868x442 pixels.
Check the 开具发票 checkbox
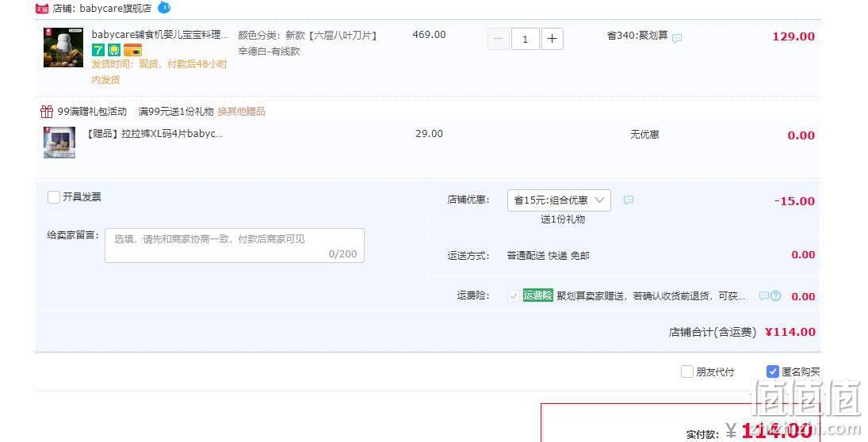click(54, 197)
